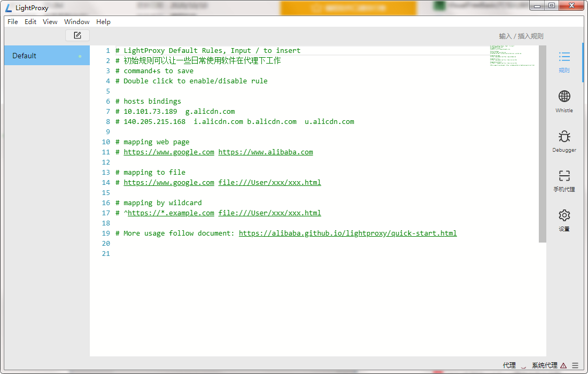Open the 规则 (Rules) panel icon
Viewport: 588px width, 374px height.
[x=564, y=57]
